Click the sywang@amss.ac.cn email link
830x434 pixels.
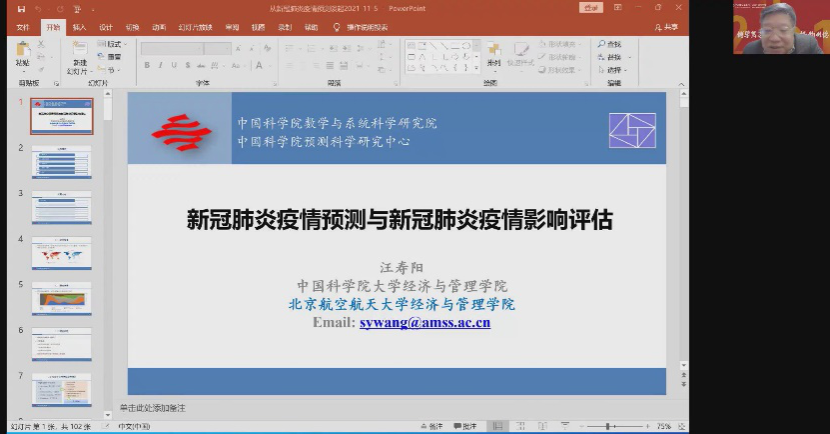[424, 322]
